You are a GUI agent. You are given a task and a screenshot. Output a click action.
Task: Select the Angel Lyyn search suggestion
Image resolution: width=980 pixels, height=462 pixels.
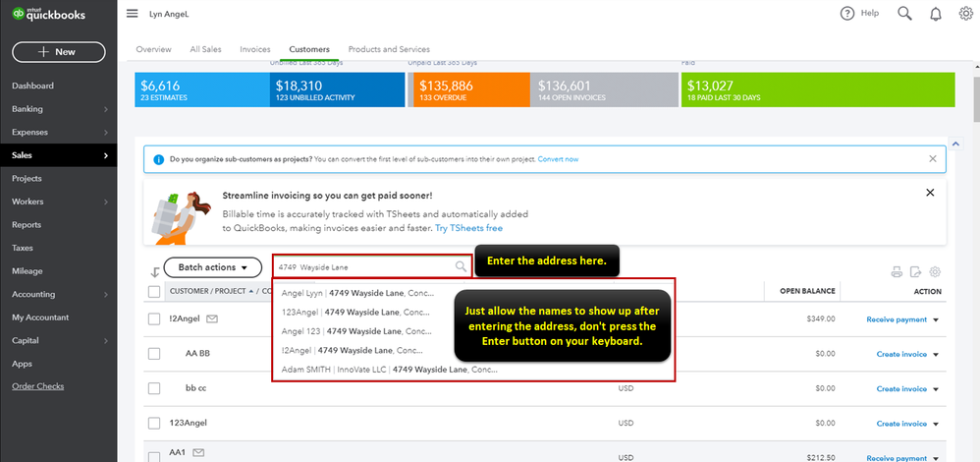(x=357, y=293)
